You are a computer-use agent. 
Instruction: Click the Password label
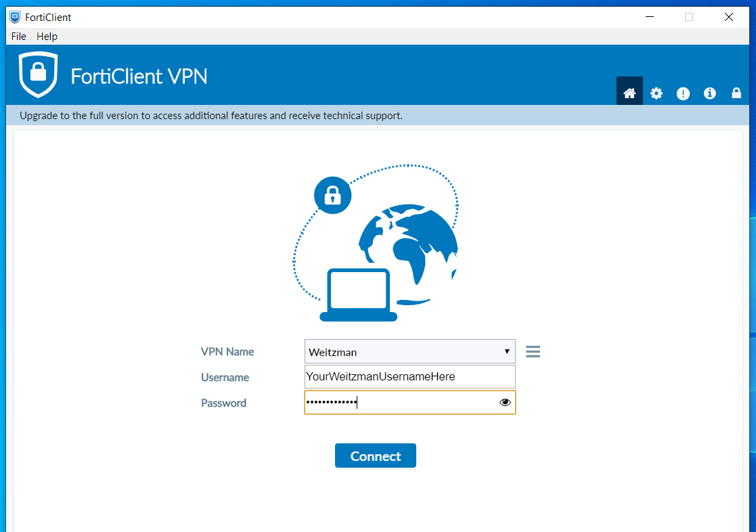224,403
